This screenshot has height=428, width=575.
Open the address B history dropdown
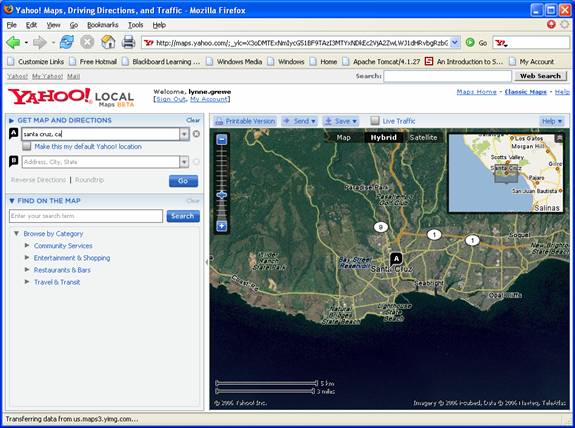click(184, 162)
